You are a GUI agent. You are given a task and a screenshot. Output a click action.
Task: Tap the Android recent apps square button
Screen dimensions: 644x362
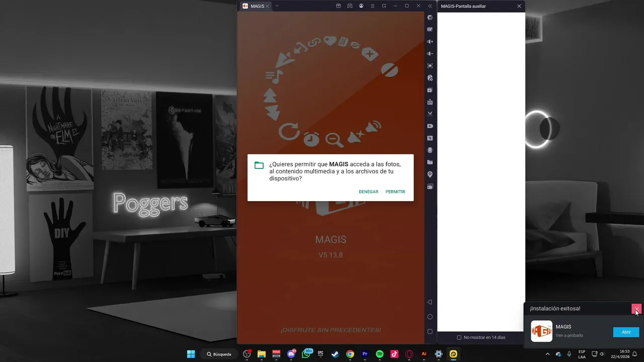pos(430,332)
